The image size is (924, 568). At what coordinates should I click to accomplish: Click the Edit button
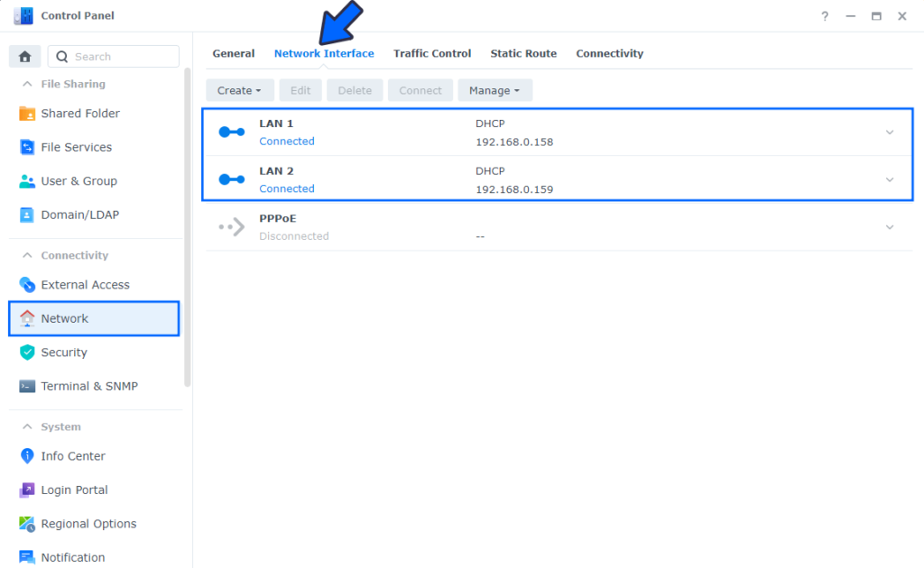tap(300, 90)
